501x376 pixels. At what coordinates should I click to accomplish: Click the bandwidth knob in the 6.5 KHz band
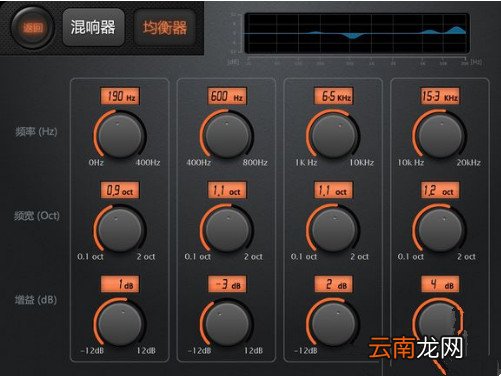(333, 230)
